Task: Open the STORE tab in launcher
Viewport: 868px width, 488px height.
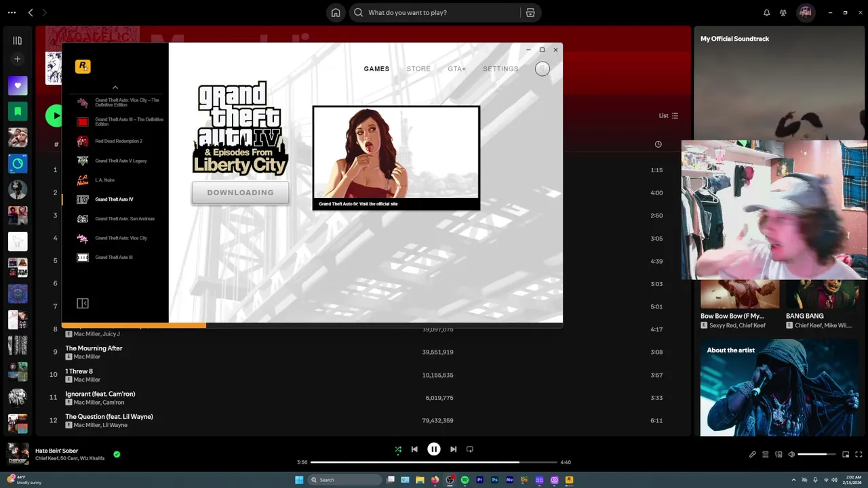Action: (x=418, y=69)
